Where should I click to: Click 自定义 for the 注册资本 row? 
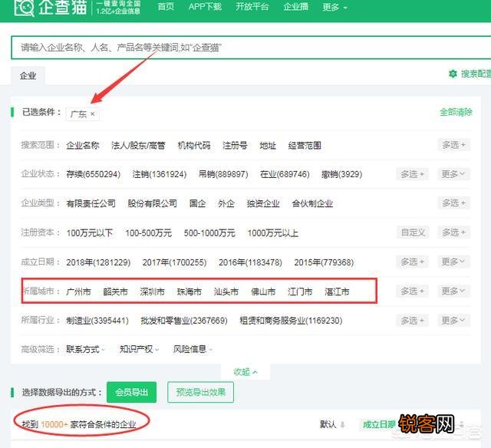(413, 232)
